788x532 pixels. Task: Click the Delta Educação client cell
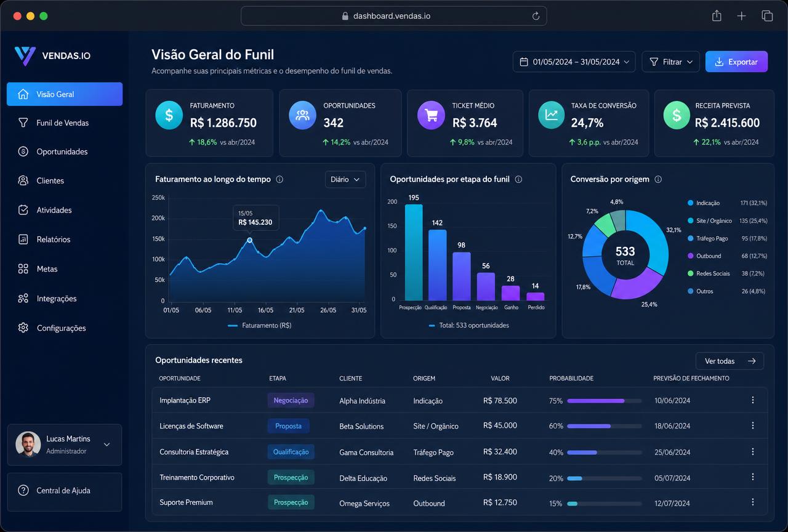click(363, 478)
